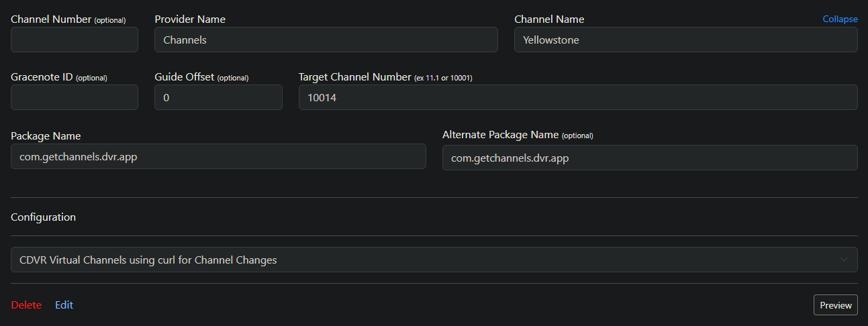Click the Target Channel Number label
The image size is (868, 326).
(x=354, y=77)
